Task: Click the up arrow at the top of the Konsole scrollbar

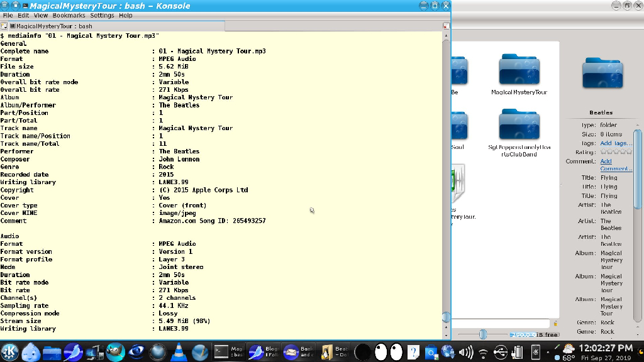Action: [446, 36]
